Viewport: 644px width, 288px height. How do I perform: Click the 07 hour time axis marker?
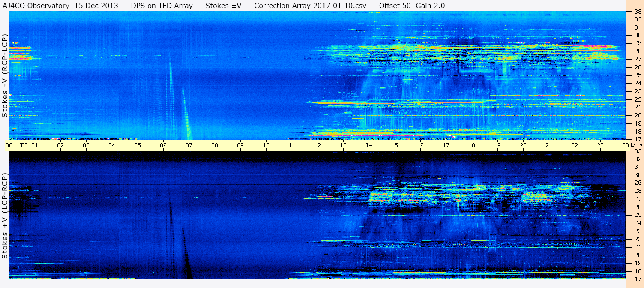pos(189,145)
